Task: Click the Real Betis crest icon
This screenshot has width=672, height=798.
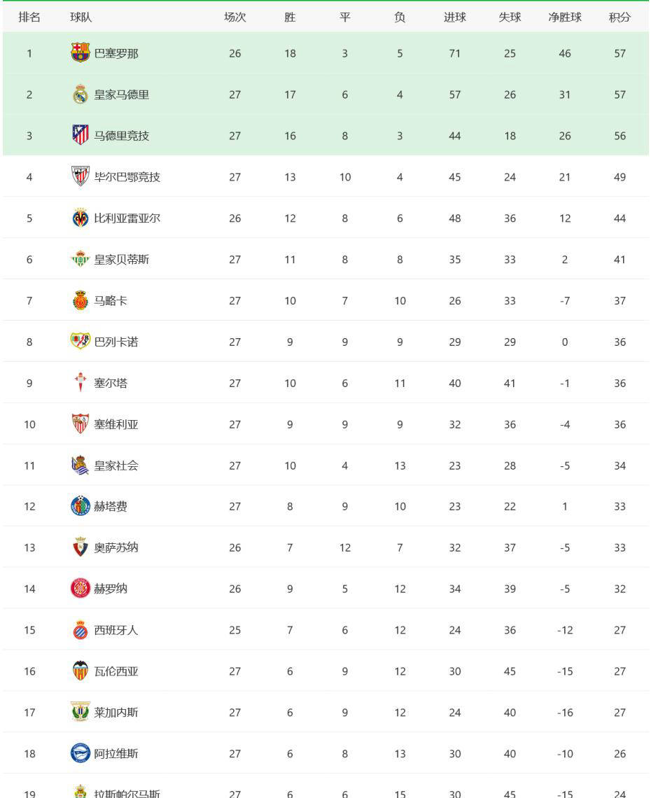Action: point(80,259)
